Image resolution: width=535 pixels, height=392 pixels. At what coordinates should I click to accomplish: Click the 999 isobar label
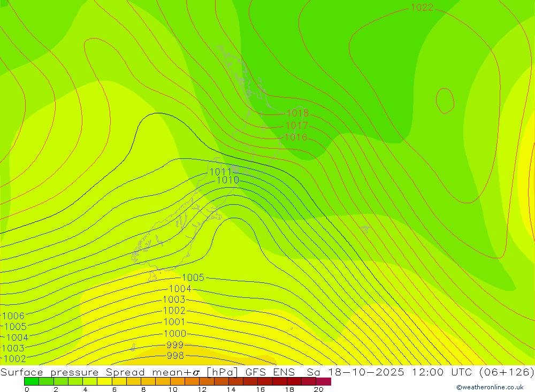[175, 344]
